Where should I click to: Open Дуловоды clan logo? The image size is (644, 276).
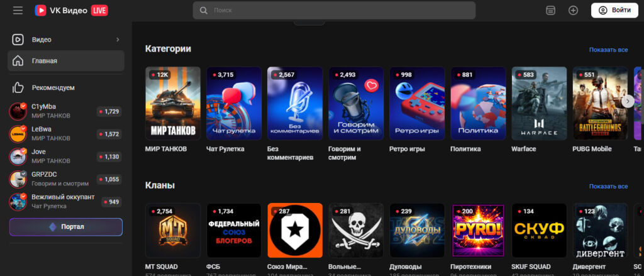tap(417, 230)
